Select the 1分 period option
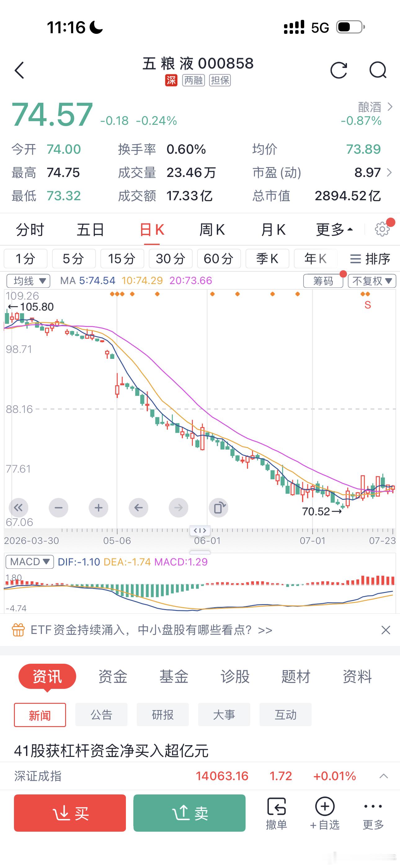The image size is (400, 868). coord(26,259)
